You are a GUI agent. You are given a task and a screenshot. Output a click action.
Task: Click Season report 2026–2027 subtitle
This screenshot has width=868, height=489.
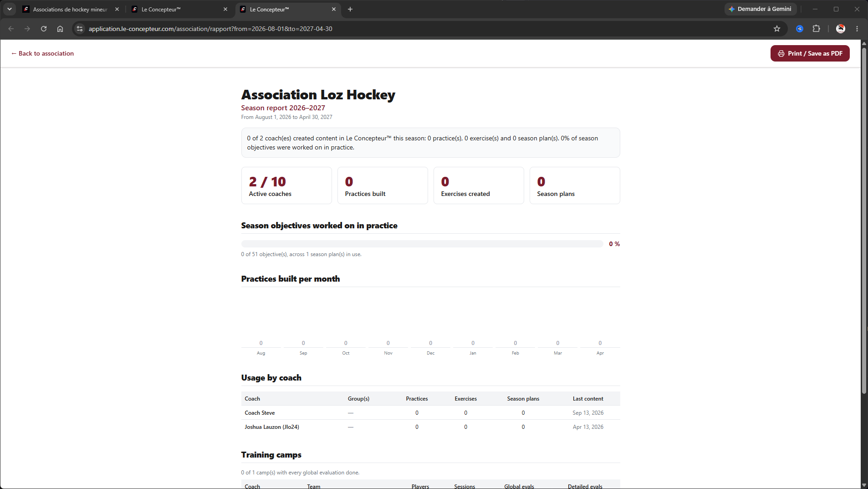pos(283,108)
